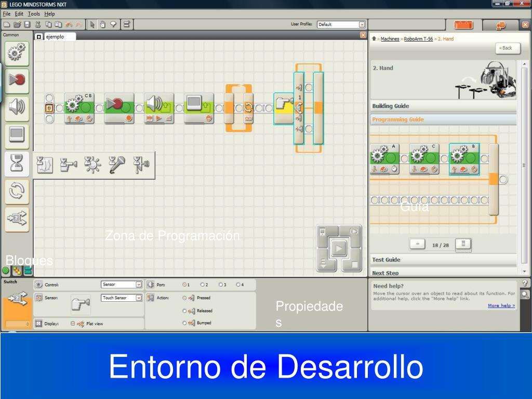Open the Edit menu

[19, 14]
